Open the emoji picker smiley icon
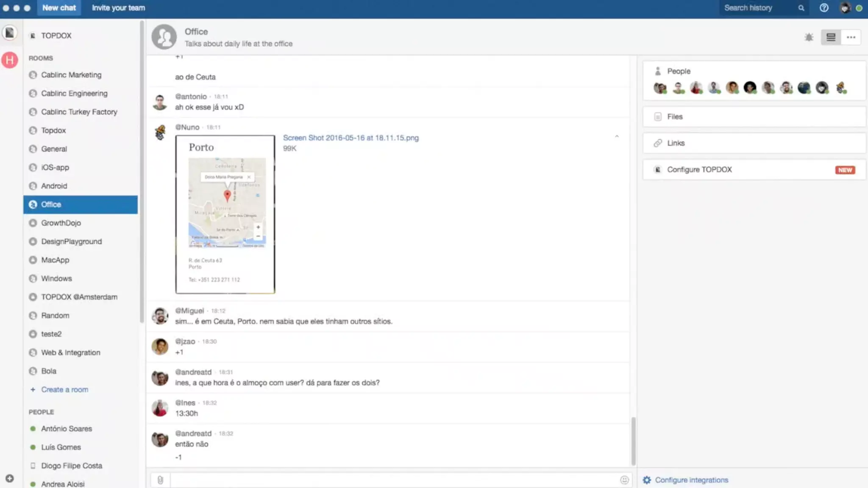Image resolution: width=868 pixels, height=488 pixels. click(624, 480)
